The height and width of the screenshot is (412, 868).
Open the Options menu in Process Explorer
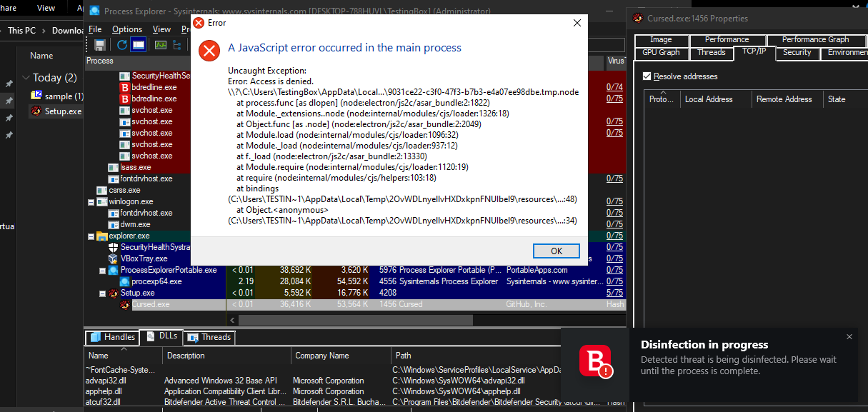coord(127,29)
